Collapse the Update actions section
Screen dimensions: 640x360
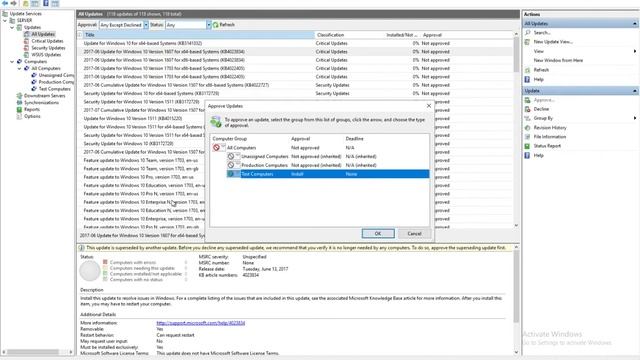[x=635, y=91]
